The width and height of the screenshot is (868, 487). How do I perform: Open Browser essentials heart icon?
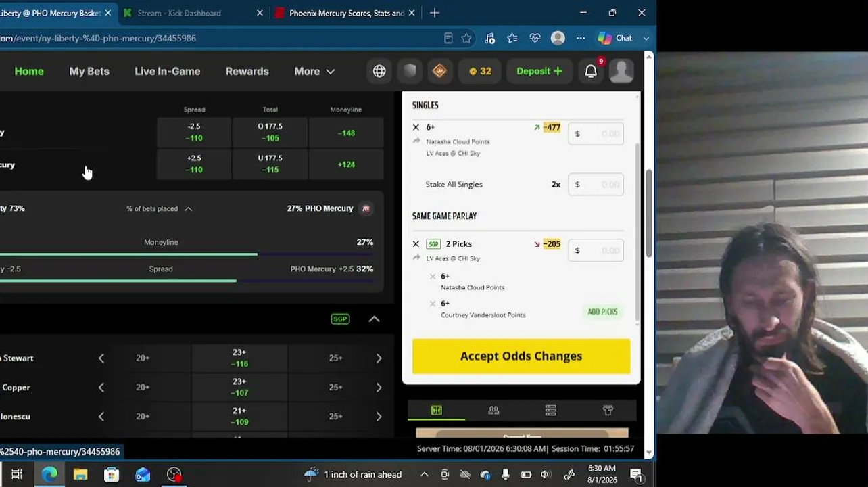pos(535,38)
